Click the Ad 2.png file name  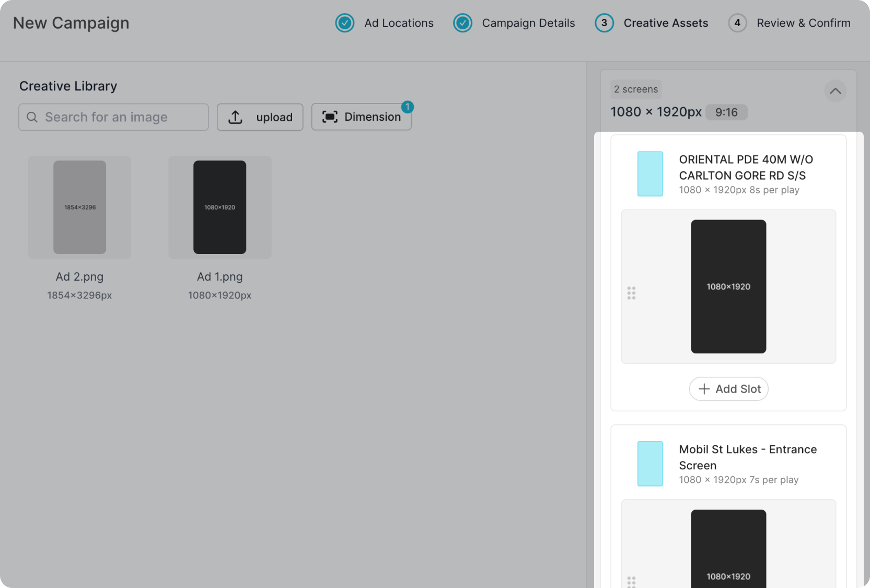[79, 276]
